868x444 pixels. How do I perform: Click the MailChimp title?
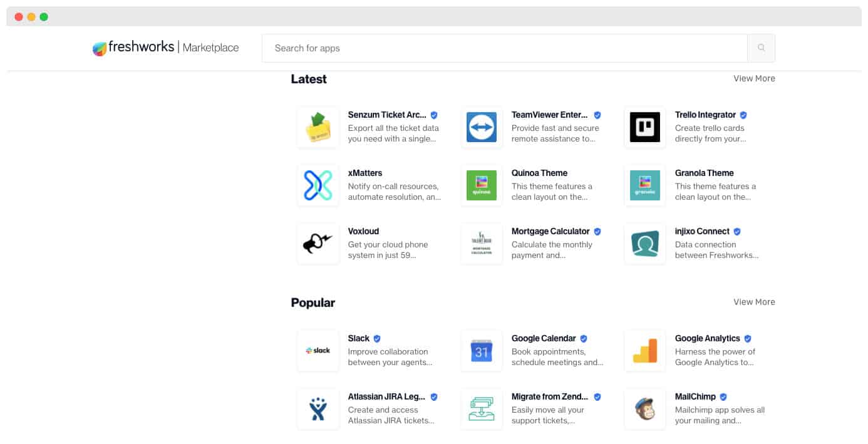pyautogui.click(x=695, y=396)
